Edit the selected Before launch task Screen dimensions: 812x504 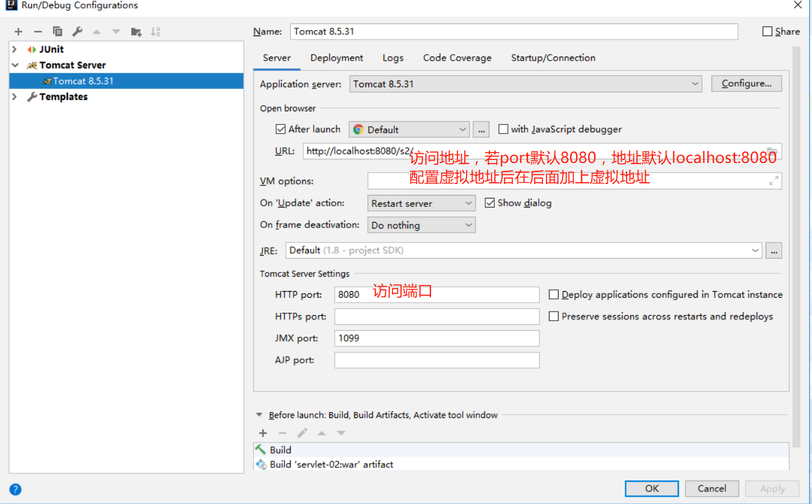pos(302,432)
